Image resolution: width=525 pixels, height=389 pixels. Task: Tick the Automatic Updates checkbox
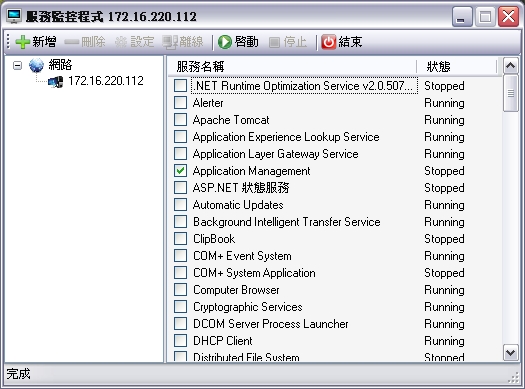[180, 205]
